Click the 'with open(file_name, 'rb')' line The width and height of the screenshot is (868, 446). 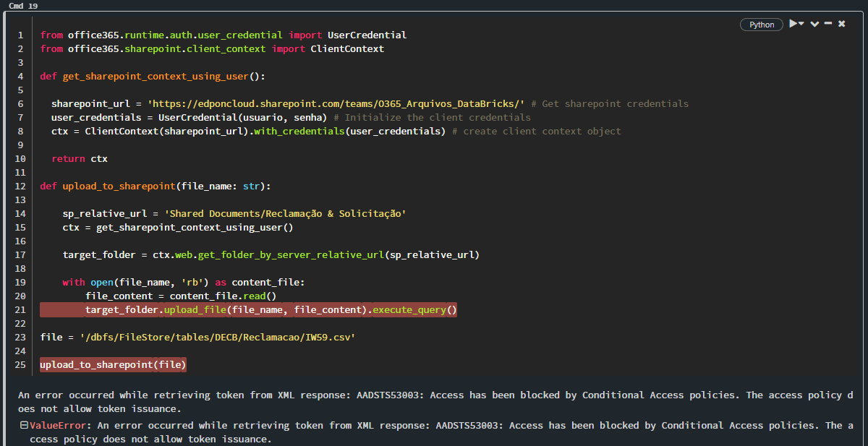184,283
